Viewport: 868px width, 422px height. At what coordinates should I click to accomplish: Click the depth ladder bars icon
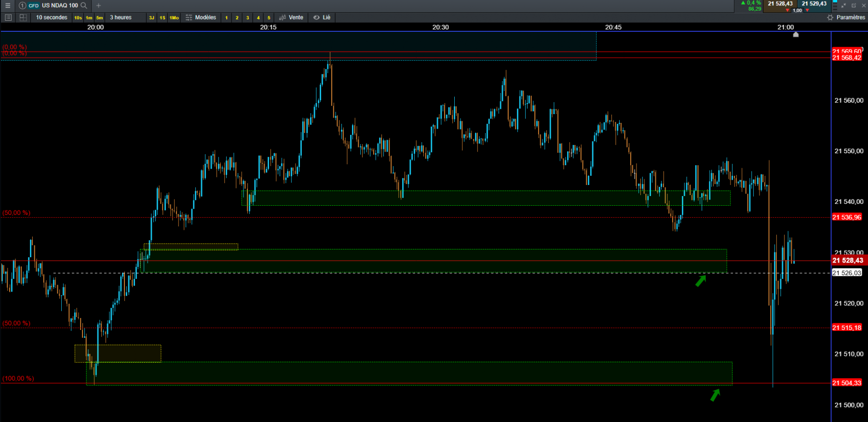pyautogui.click(x=835, y=5)
